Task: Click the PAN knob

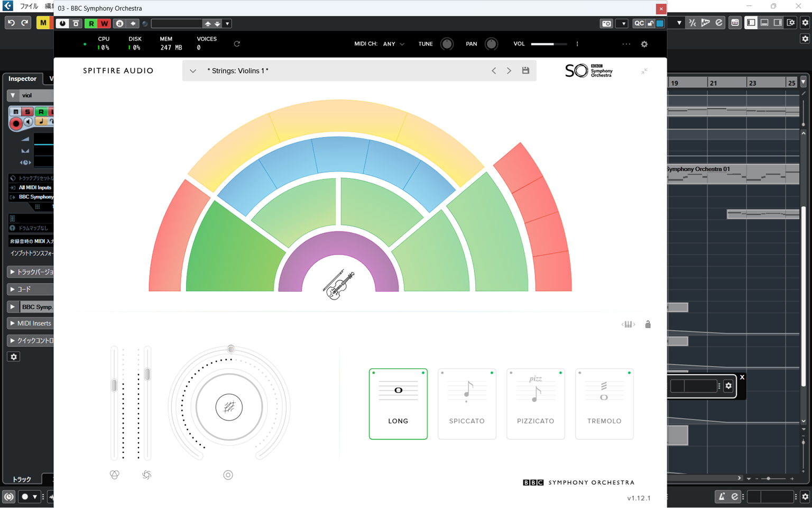Action: 491,44
